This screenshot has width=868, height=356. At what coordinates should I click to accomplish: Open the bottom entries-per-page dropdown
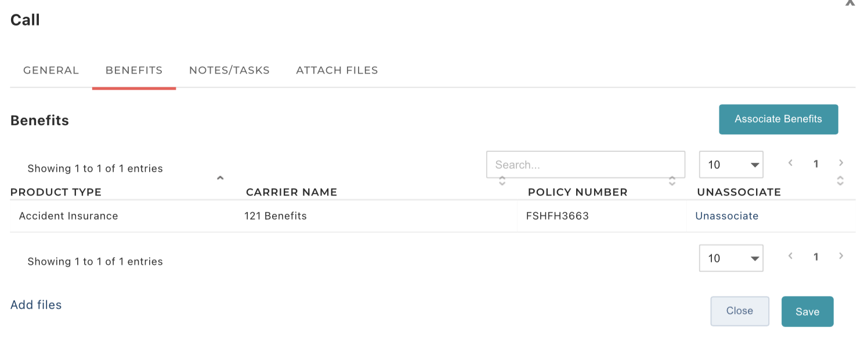731,258
